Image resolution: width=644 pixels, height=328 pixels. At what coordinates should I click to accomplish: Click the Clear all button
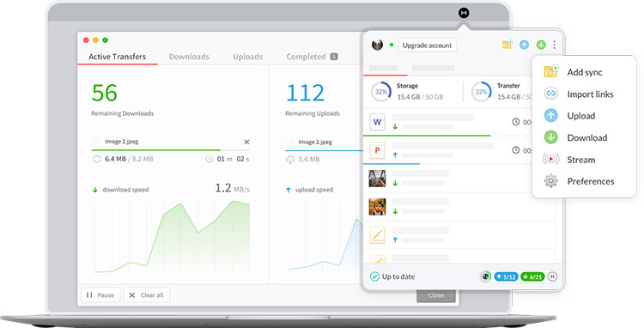pyautogui.click(x=147, y=295)
